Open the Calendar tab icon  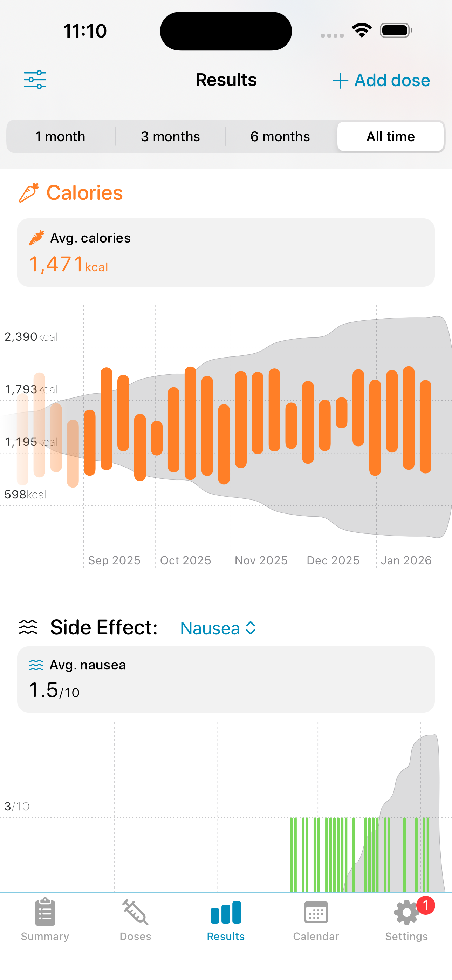click(316, 912)
